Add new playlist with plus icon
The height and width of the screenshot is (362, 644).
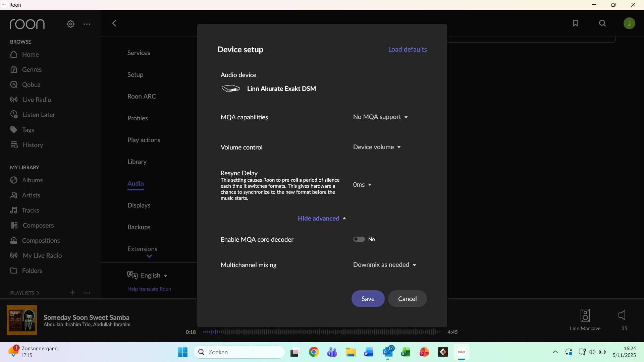[x=72, y=293]
